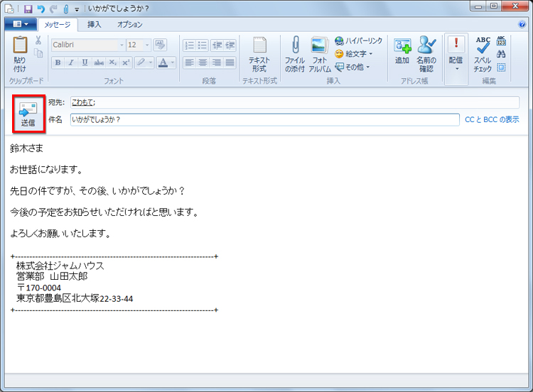
Task: Click the clear formatting icon
Action: [160, 45]
